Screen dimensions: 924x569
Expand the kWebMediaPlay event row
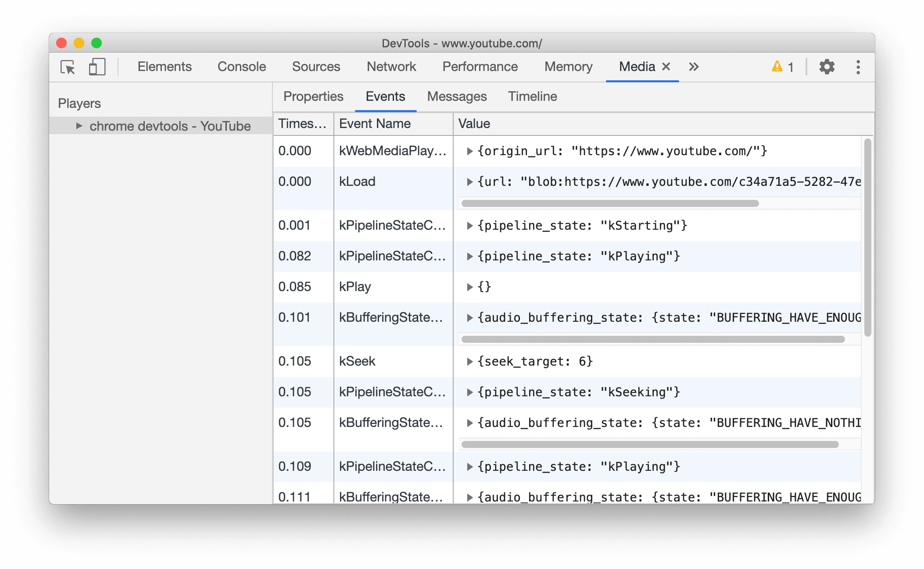pos(468,150)
